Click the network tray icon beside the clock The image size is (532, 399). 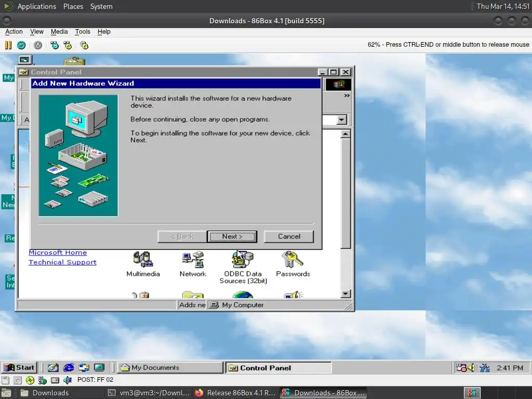click(x=485, y=368)
